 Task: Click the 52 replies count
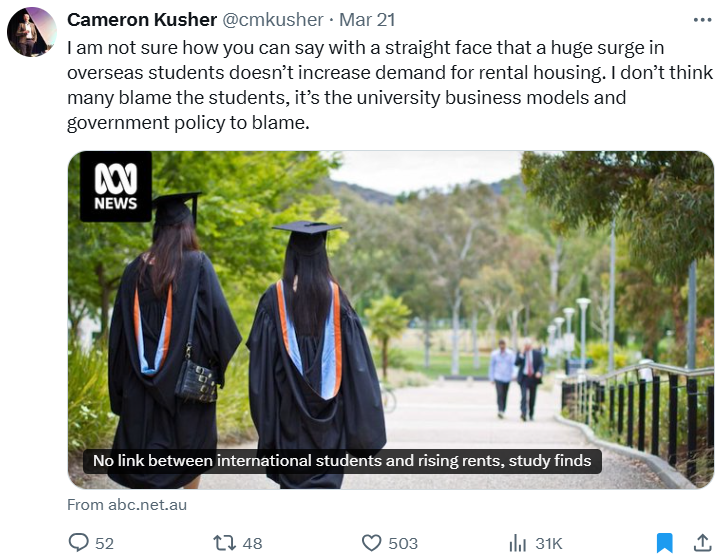(104, 543)
